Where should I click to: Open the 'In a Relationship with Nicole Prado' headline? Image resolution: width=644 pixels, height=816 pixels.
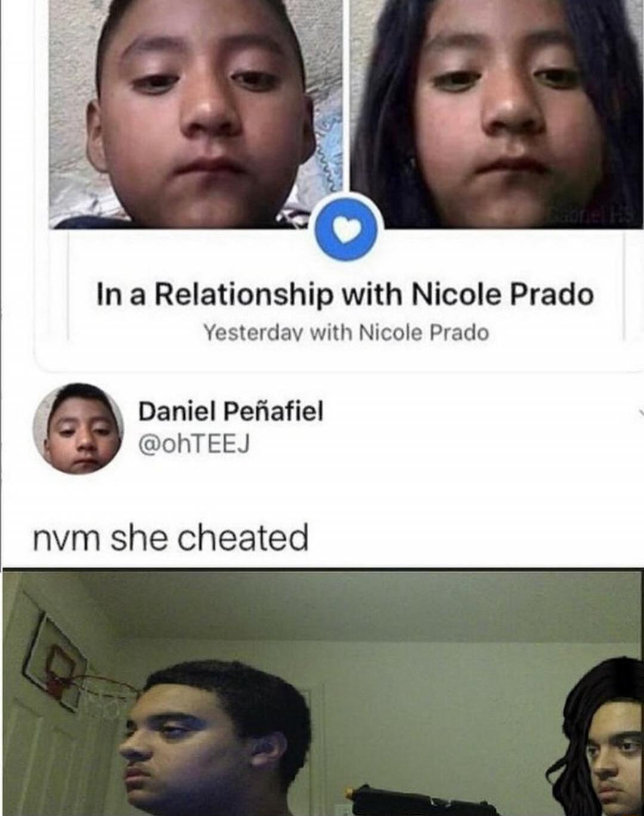[x=345, y=294]
